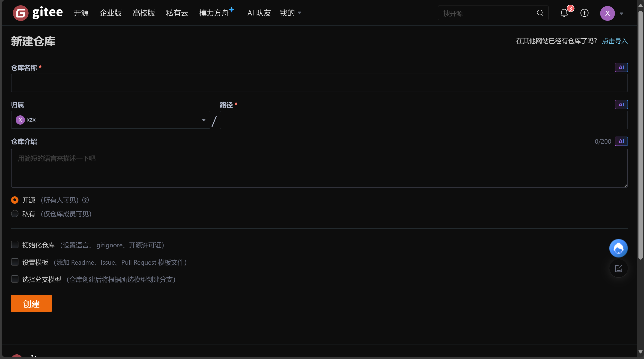Open the notifications bell
Viewport: 644px width, 359px height.
tap(564, 13)
